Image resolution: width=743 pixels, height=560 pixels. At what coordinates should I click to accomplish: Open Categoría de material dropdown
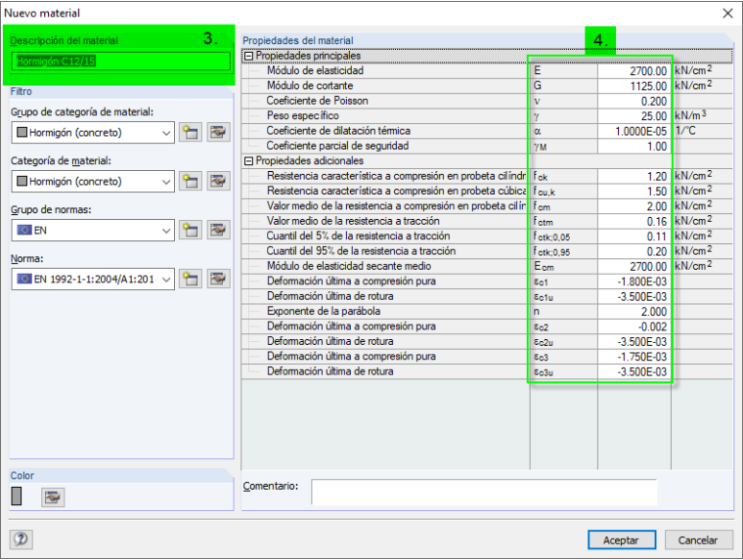click(x=93, y=182)
